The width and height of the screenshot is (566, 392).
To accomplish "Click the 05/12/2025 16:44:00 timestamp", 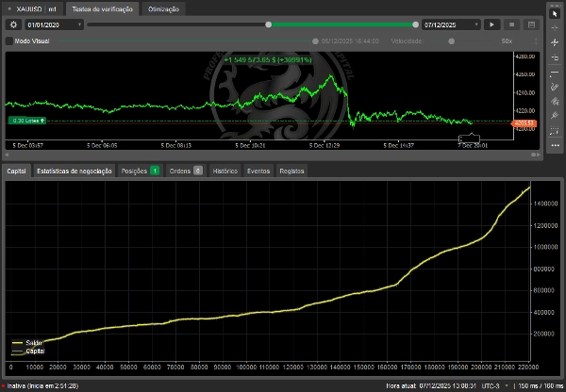I will click(x=350, y=41).
